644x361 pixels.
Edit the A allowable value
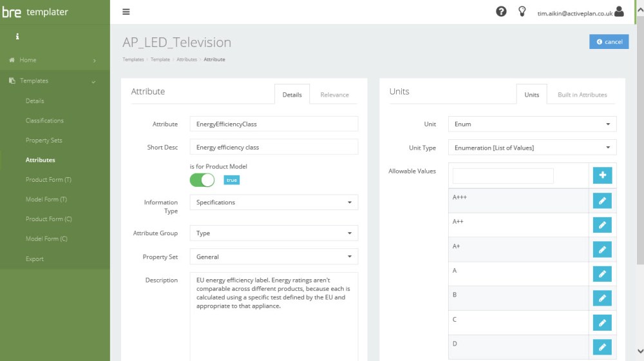pyautogui.click(x=602, y=274)
